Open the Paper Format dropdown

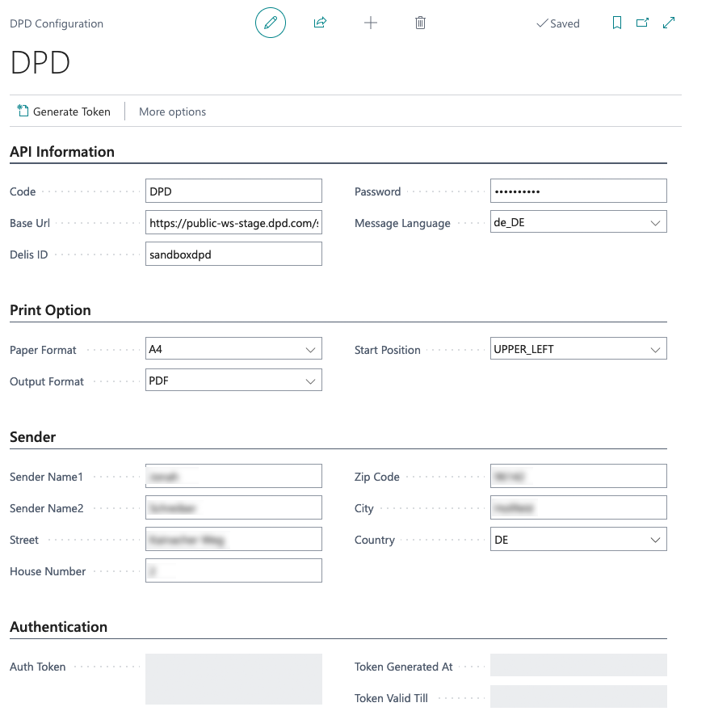pyautogui.click(x=310, y=350)
